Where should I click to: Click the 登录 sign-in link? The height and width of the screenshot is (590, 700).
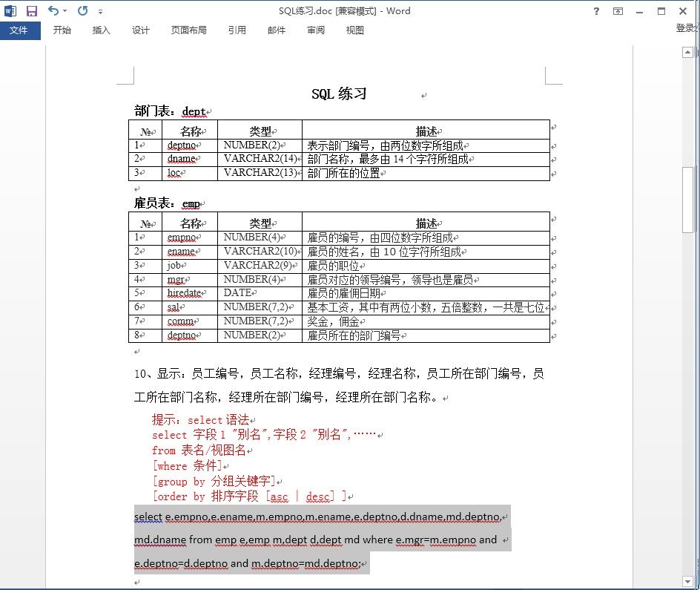(686, 28)
